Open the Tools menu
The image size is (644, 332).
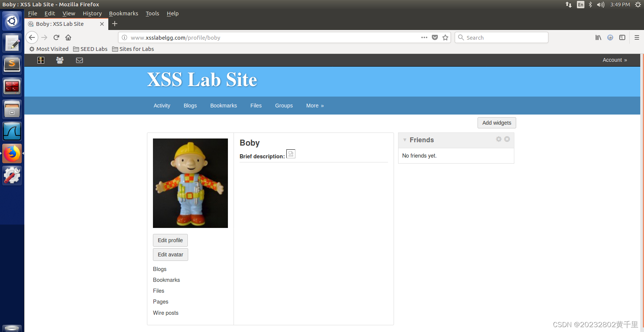152,13
